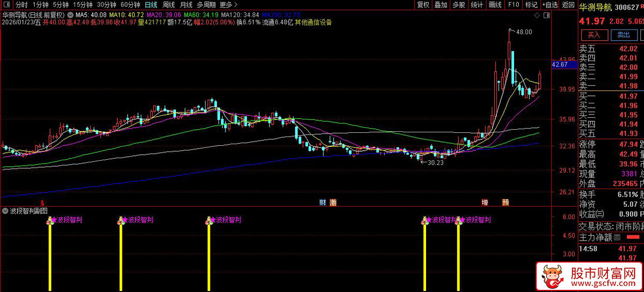Click the 买一 price 41.97
This screenshot has height=292, width=644.
pos(628,96)
